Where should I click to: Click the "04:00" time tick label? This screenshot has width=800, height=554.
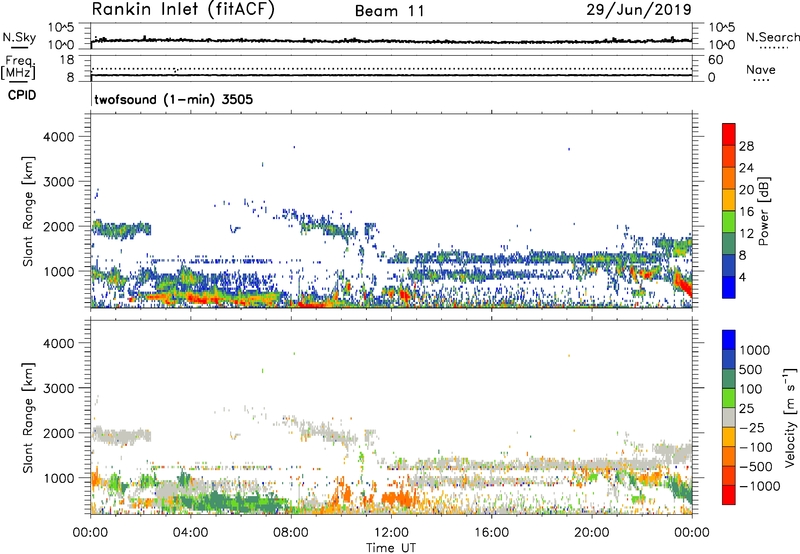click(x=190, y=533)
